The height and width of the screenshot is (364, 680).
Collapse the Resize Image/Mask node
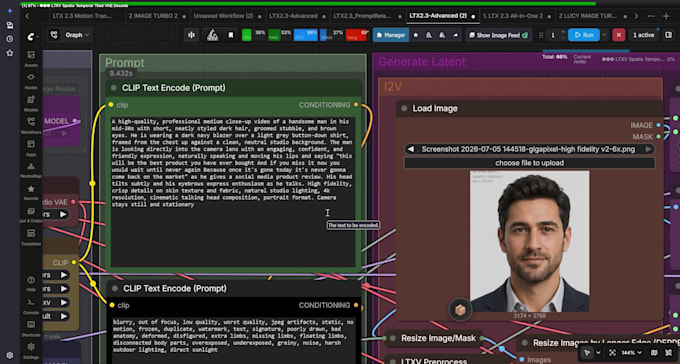pos(393,338)
